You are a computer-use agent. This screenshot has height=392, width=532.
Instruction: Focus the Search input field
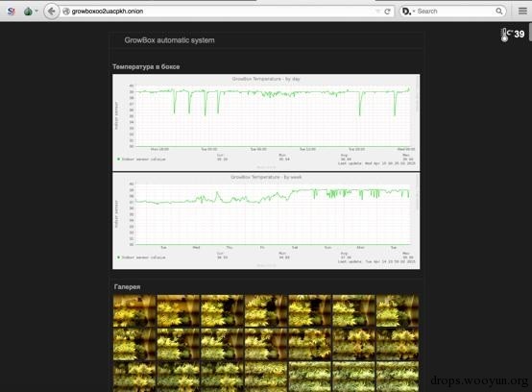[x=454, y=12]
